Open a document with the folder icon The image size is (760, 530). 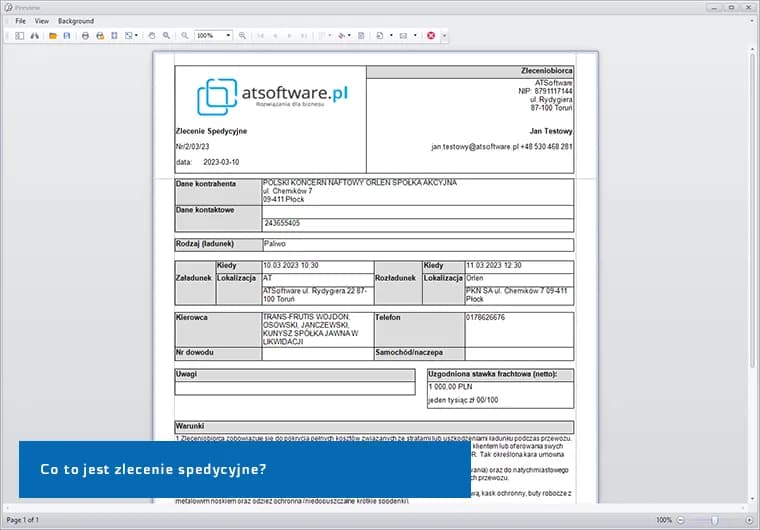[53, 35]
